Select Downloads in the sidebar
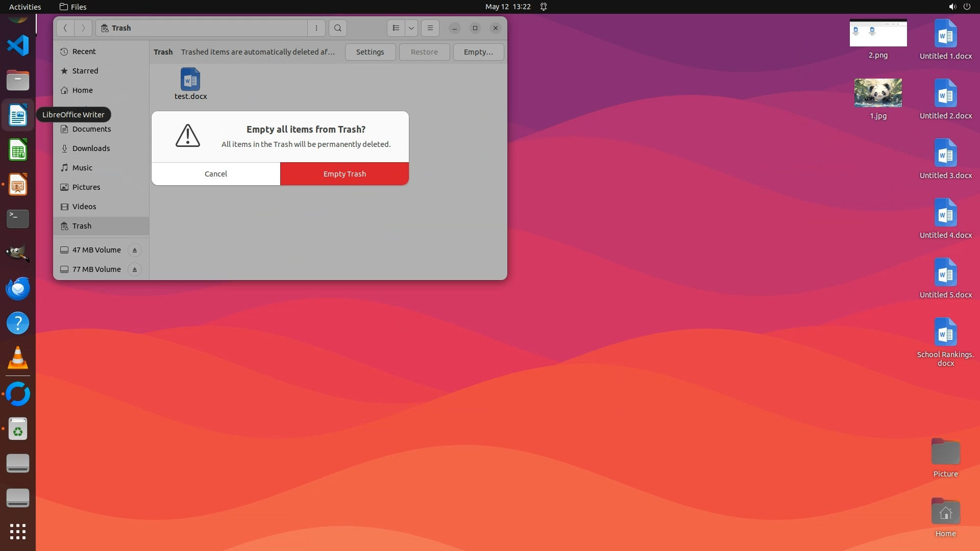Viewport: 980px width, 551px height. [91, 148]
